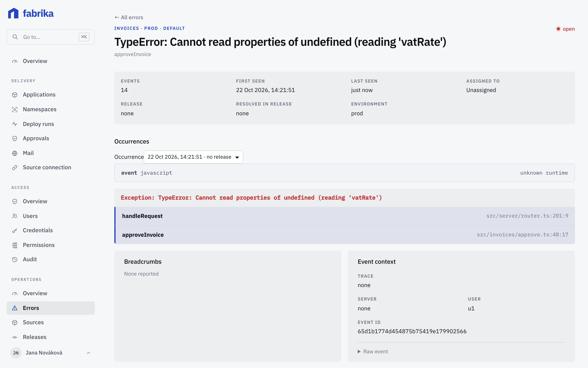Click the fabrika logo icon
The height and width of the screenshot is (368, 588).
click(13, 13)
